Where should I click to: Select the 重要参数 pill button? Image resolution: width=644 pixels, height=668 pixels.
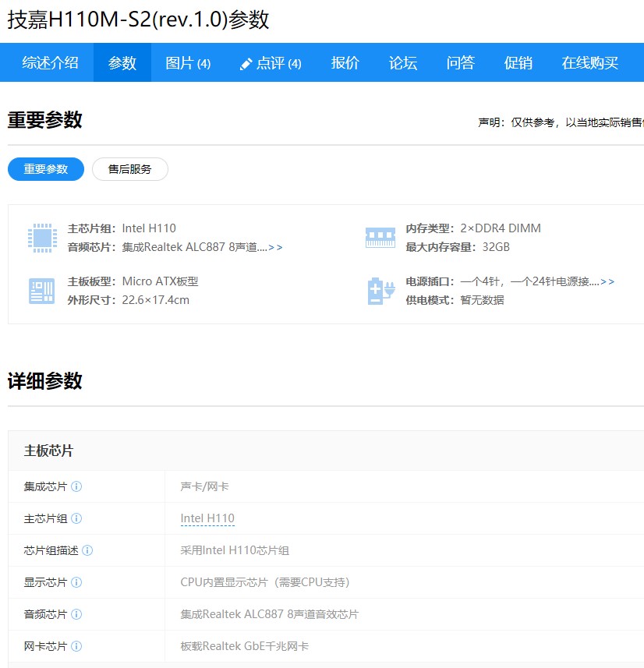(46, 169)
